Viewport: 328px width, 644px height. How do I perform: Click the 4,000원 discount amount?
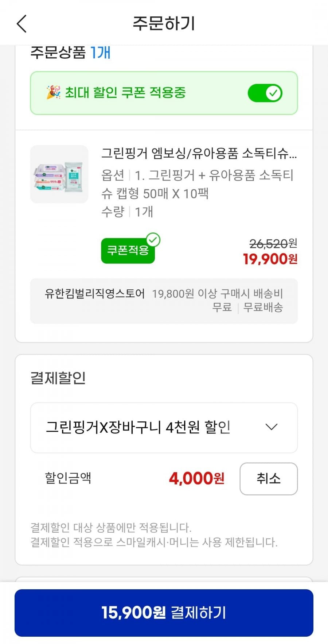196,478
